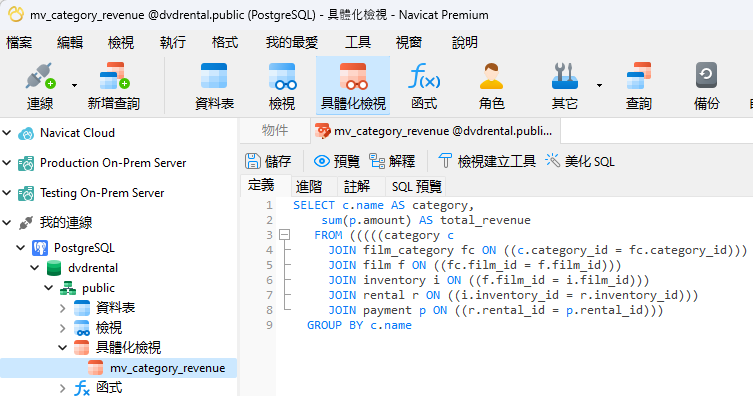
Task: Open Roles (角色) from the toolbar
Action: coord(491,86)
